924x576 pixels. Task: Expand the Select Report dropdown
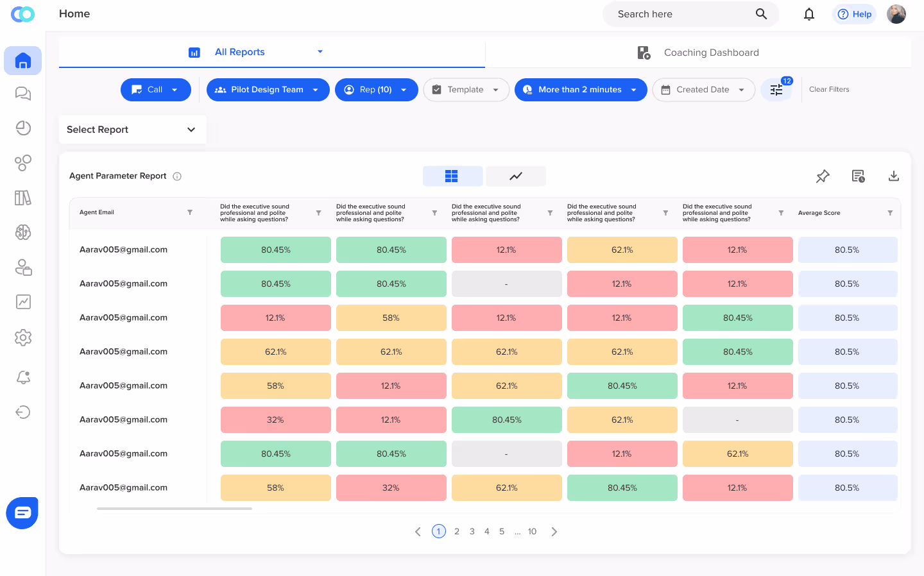point(132,130)
